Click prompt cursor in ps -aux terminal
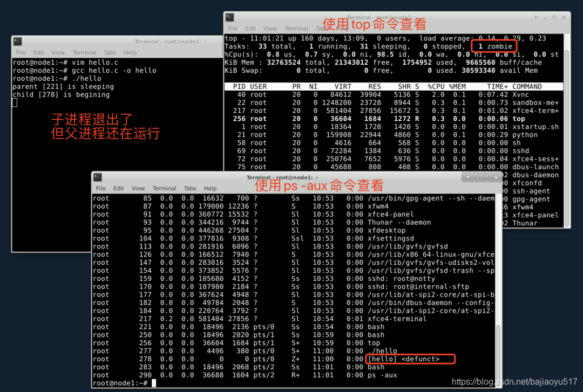The image size is (583, 392). pyautogui.click(x=154, y=383)
